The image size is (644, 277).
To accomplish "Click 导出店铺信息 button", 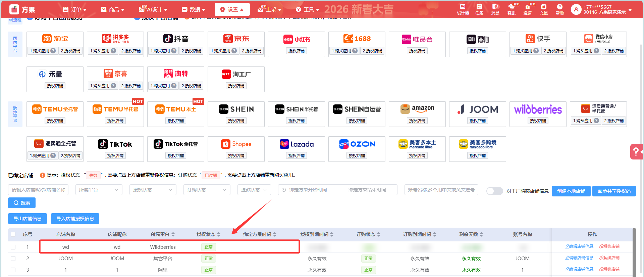I will [28, 219].
